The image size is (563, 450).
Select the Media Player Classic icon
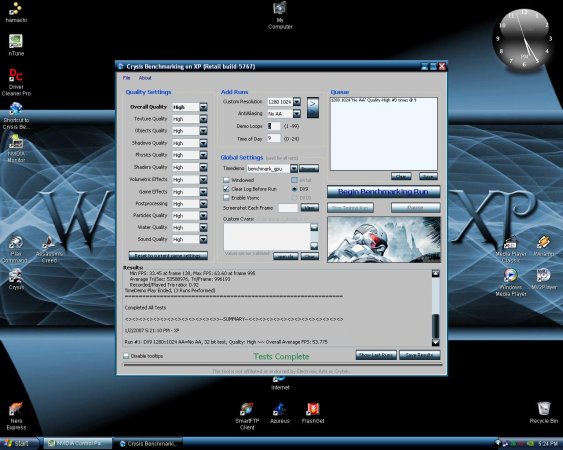(511, 249)
